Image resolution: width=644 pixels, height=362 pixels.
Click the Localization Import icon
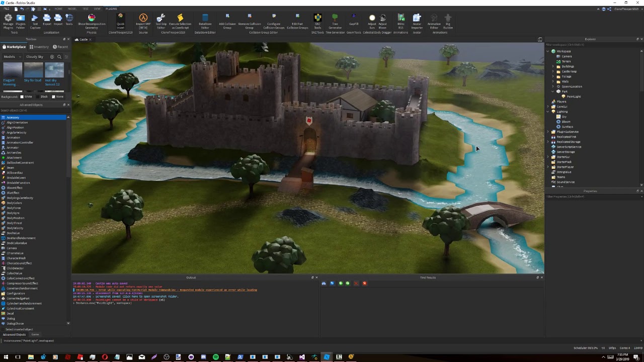[x=58, y=20]
